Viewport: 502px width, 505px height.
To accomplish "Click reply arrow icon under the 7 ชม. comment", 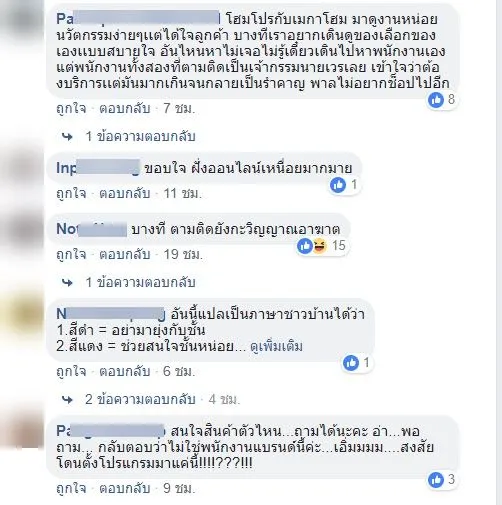I will 67,137.
